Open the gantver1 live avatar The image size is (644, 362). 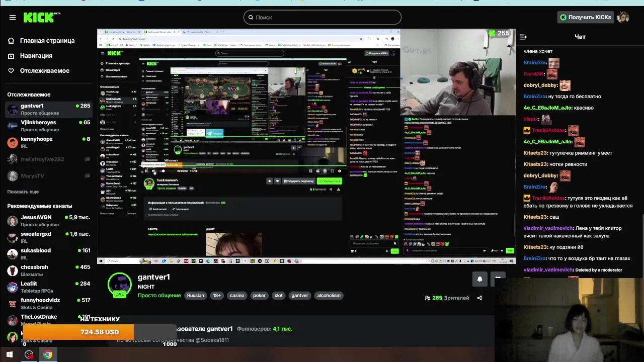click(120, 285)
